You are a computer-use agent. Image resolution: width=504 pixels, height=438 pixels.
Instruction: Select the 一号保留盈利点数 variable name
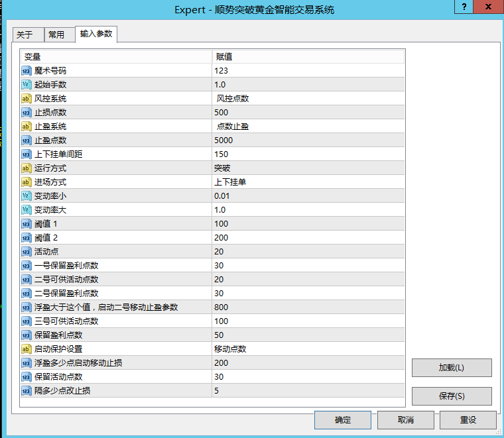point(66,266)
